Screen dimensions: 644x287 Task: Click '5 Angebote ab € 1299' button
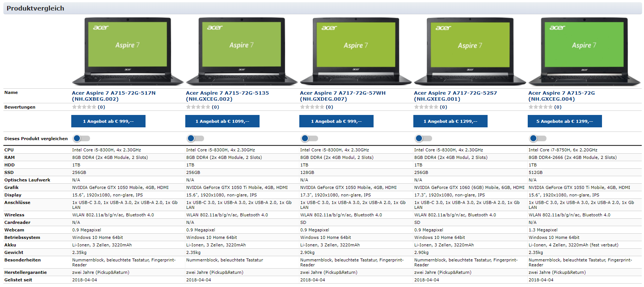click(x=565, y=121)
